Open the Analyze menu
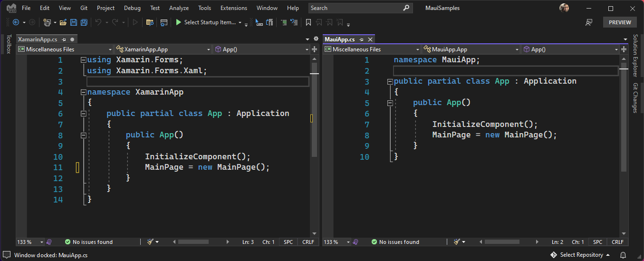 (179, 8)
